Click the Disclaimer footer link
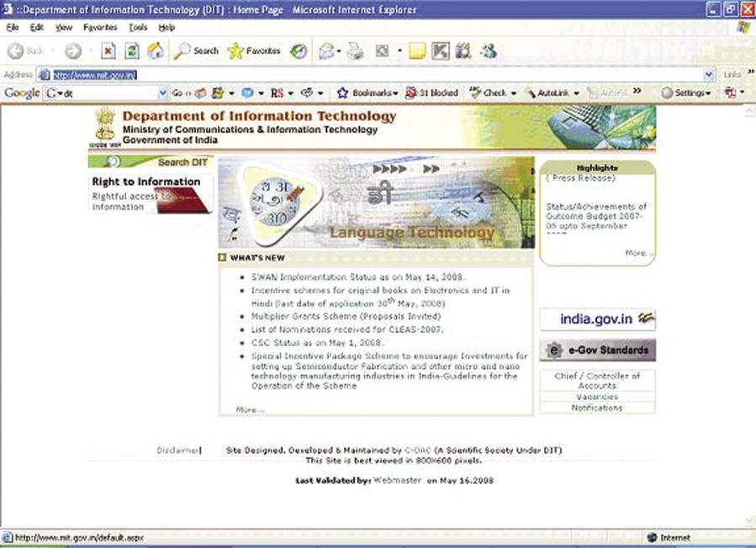 [178, 451]
